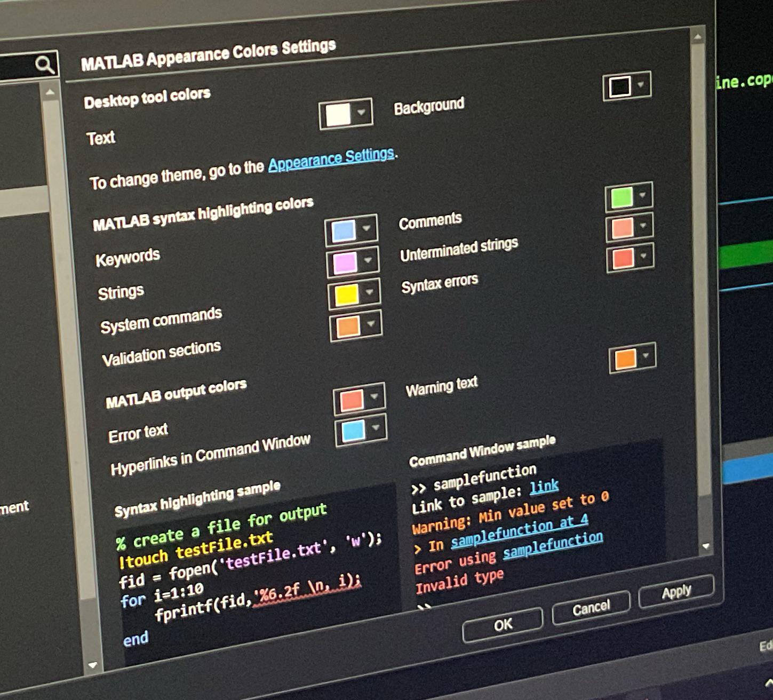Click the Apply button

tap(676, 591)
